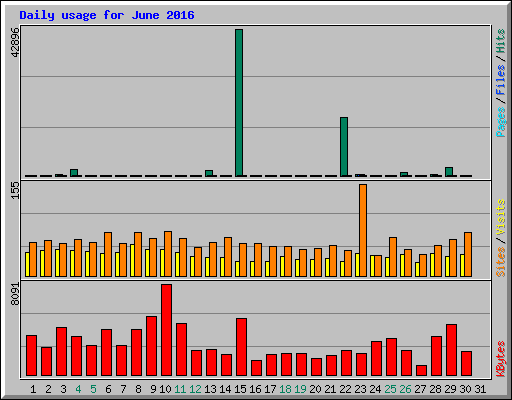Click the red KBytes bar for day 1
This screenshot has height=400, width=512.
pyautogui.click(x=32, y=356)
